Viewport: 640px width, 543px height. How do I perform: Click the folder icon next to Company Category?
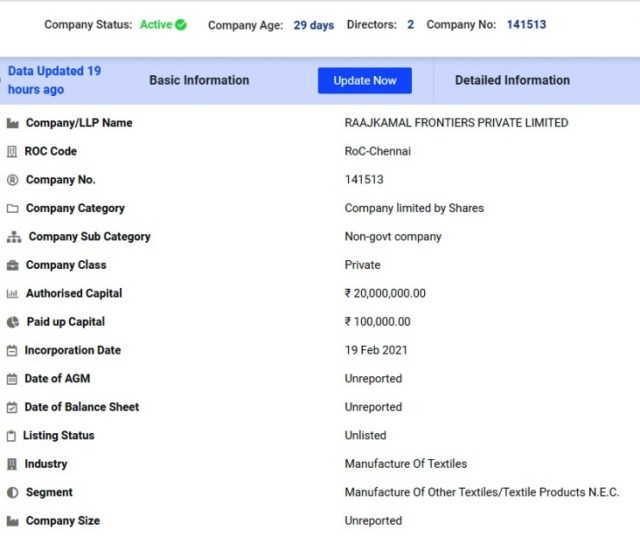click(13, 209)
